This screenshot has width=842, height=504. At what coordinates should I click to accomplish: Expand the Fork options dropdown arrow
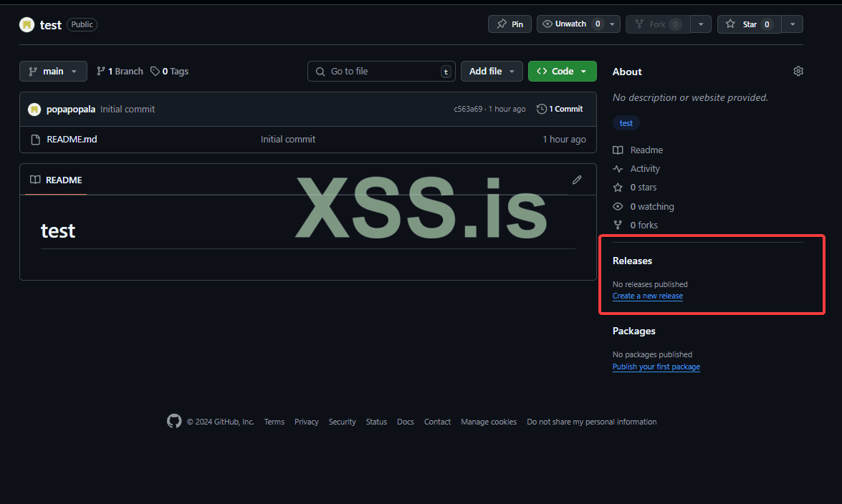tap(701, 24)
